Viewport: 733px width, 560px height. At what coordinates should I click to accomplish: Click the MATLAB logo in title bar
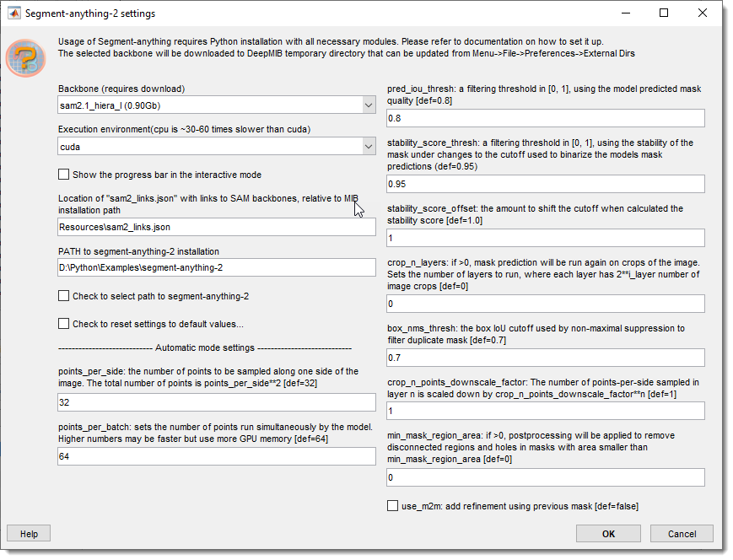click(13, 13)
